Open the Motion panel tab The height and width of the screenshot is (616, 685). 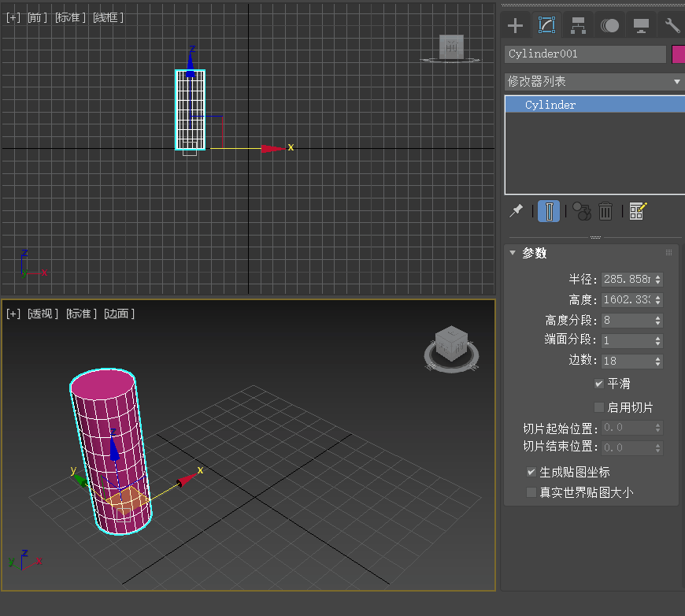click(x=609, y=25)
